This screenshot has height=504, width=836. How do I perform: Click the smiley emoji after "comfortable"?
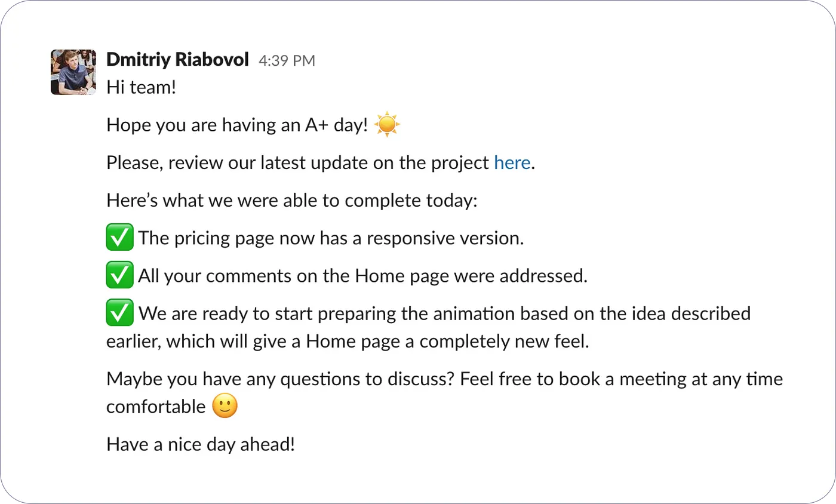click(x=225, y=407)
